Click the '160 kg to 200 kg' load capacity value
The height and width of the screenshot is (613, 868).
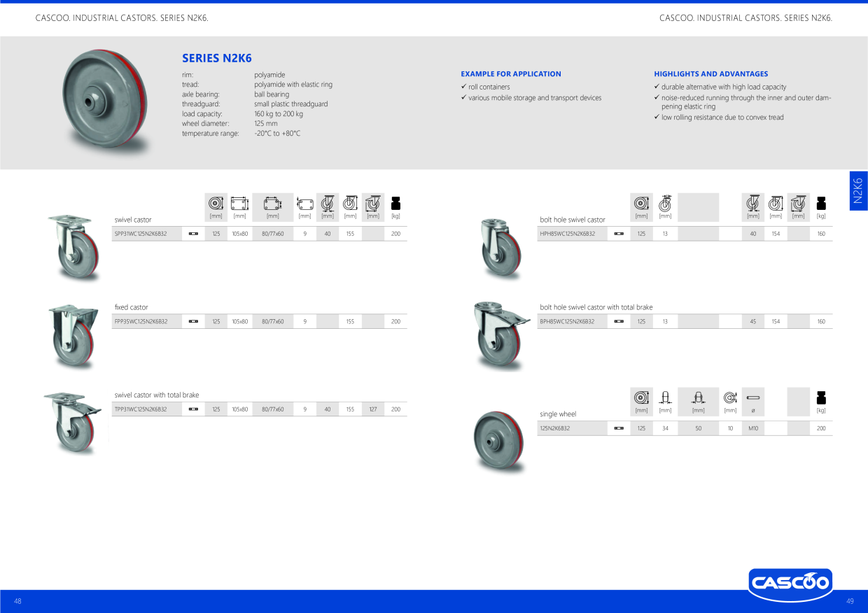pyautogui.click(x=279, y=113)
